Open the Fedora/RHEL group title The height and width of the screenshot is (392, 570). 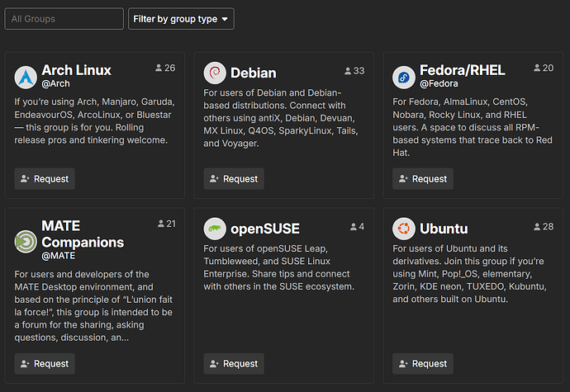coord(463,70)
